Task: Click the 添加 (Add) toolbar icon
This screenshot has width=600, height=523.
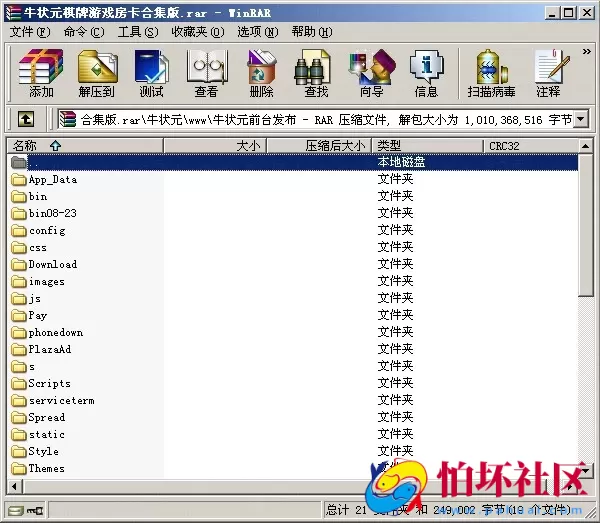Action: 41,67
